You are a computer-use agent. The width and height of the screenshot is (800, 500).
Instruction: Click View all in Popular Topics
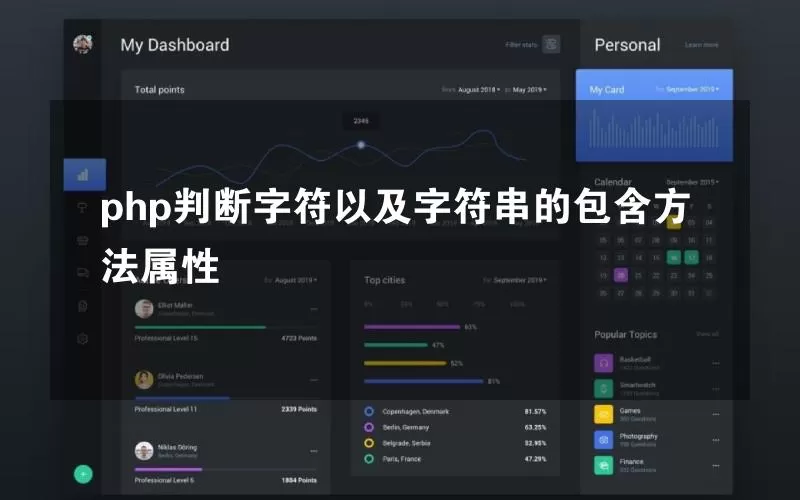tap(707, 334)
